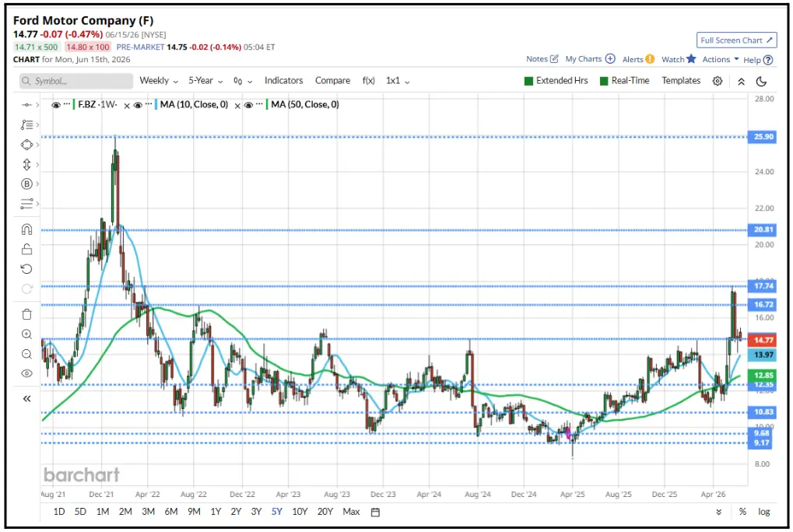Open the Compare menu
Viewport: 793px width, 532px height.
pyautogui.click(x=332, y=81)
